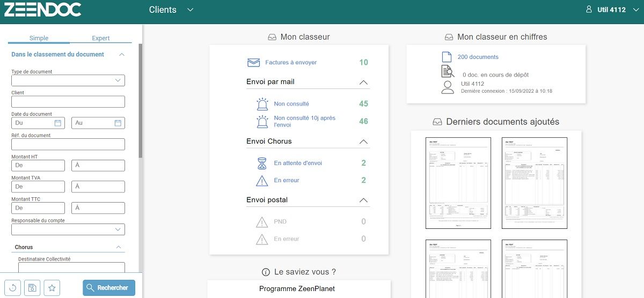Click the Montant TTC De field

(38, 208)
